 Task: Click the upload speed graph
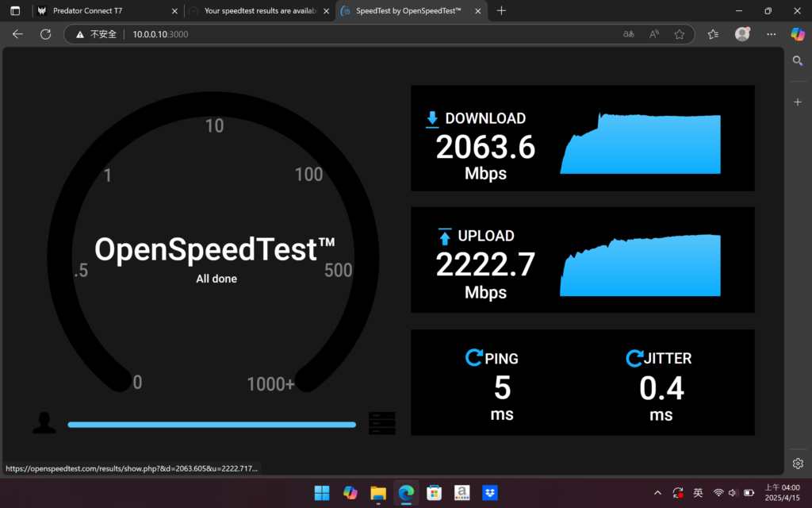coord(640,265)
